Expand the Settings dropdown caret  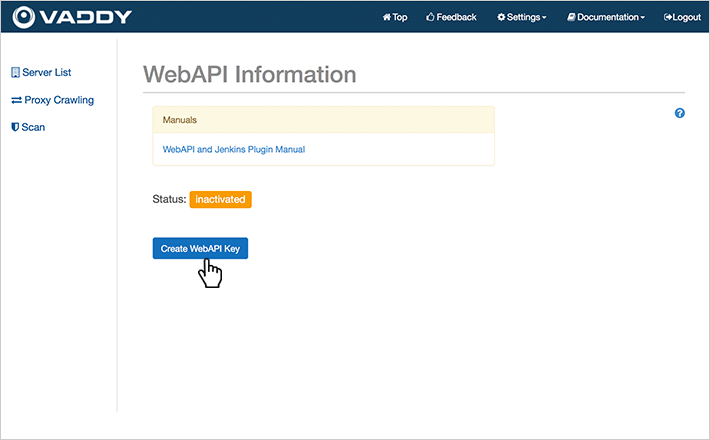544,18
